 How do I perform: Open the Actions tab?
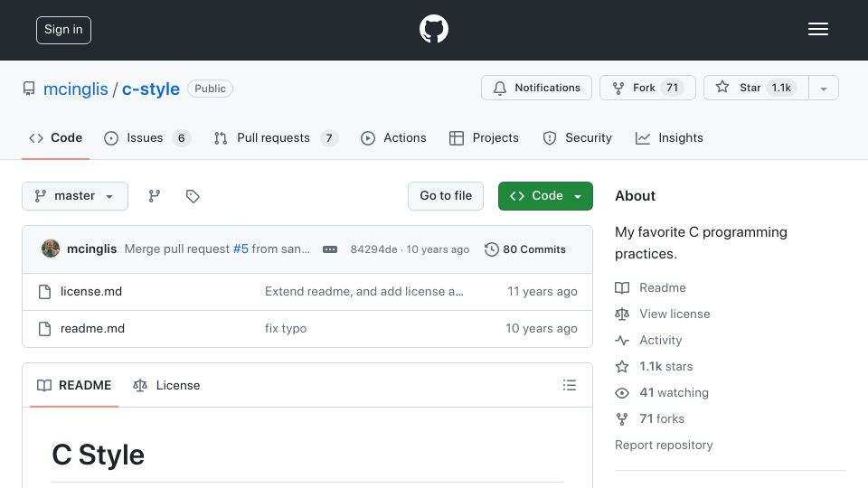point(393,137)
